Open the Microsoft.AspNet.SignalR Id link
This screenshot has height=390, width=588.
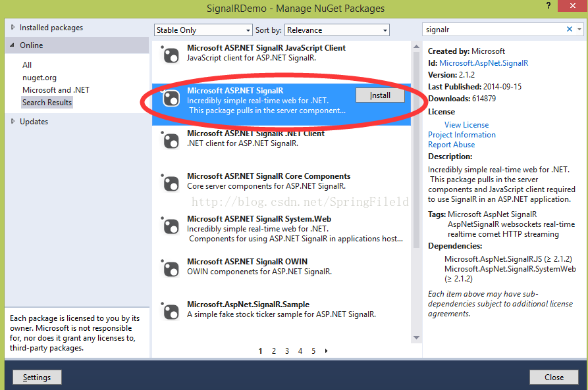coord(484,63)
